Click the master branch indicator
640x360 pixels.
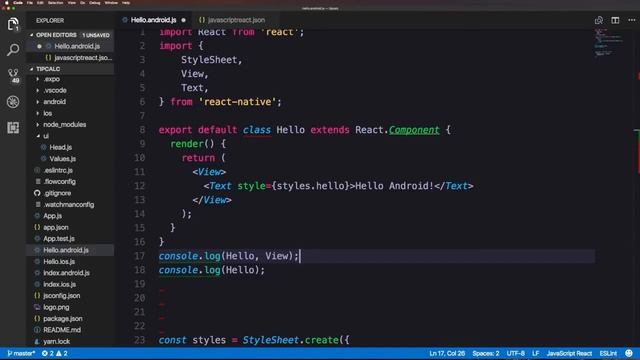pyautogui.click(x=21, y=353)
